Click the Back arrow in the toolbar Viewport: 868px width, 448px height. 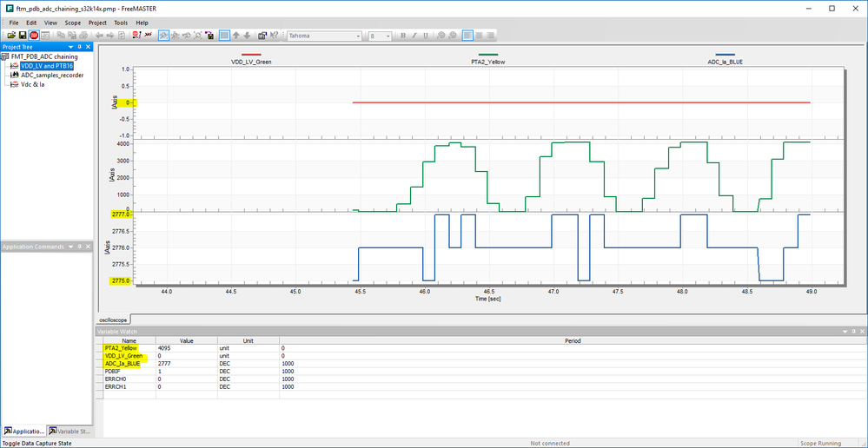coord(99,35)
